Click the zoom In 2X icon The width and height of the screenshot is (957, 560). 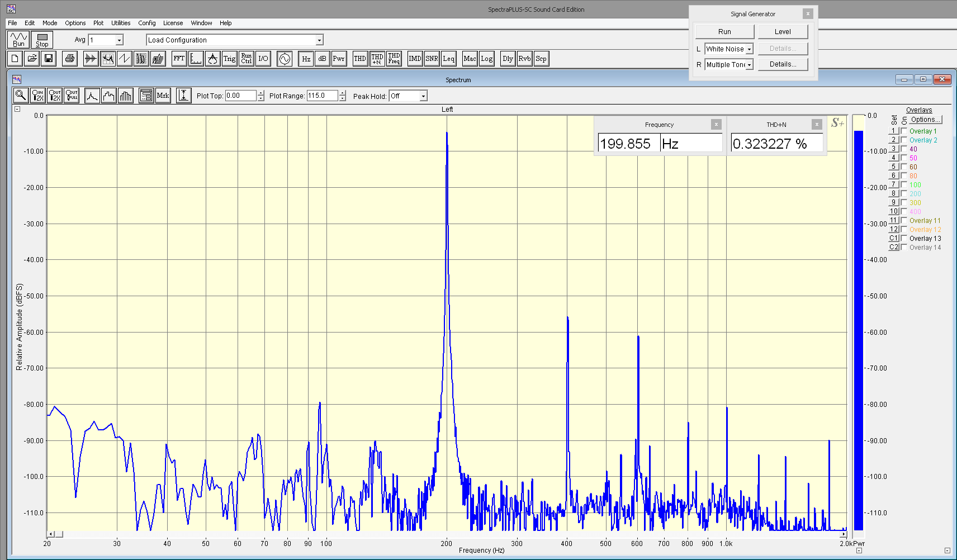[x=37, y=96]
